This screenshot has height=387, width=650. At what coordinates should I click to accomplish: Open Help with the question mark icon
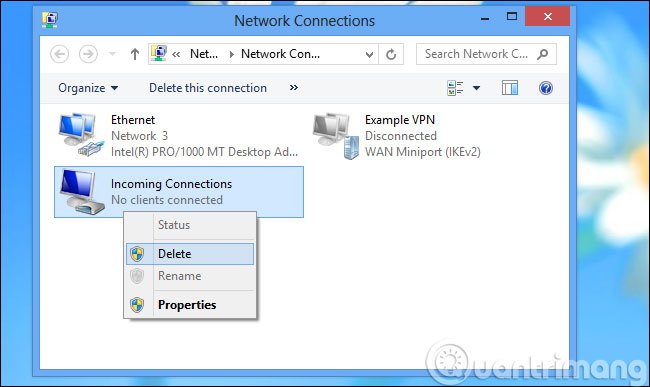point(546,88)
